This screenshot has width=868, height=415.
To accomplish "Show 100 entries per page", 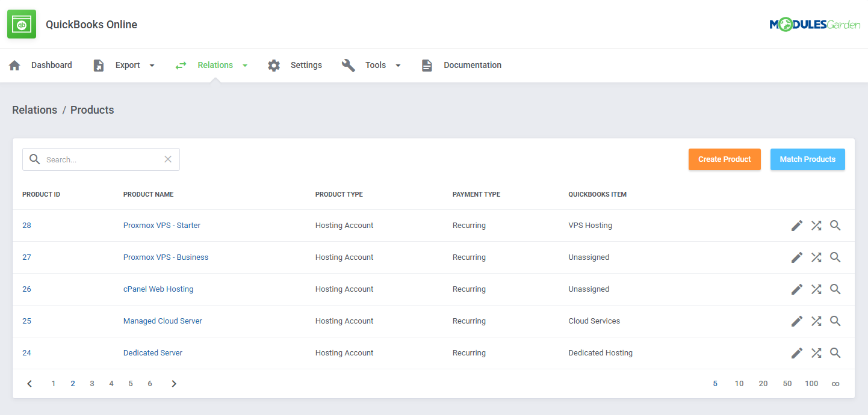I will [811, 384].
